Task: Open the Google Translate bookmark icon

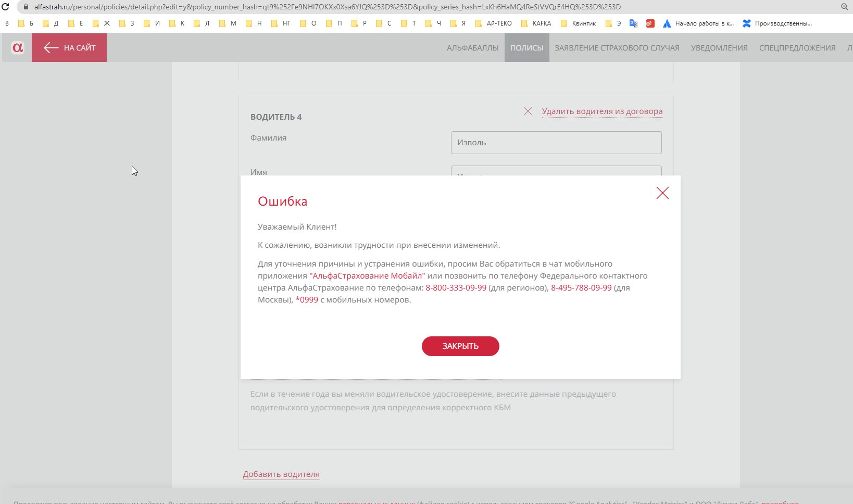Action: (633, 23)
